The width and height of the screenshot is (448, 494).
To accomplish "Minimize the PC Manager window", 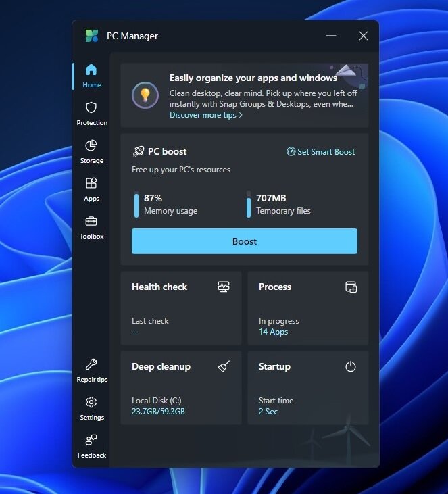I will coord(331,36).
